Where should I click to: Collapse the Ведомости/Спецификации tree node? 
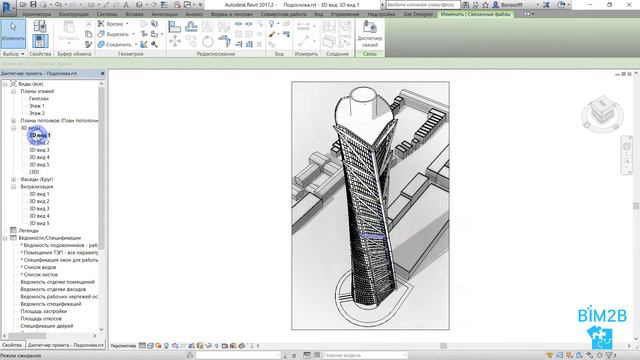[5, 238]
